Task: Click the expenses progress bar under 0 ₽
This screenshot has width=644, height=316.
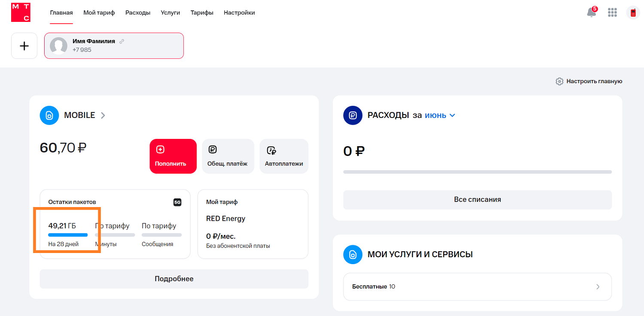Action: click(477, 172)
